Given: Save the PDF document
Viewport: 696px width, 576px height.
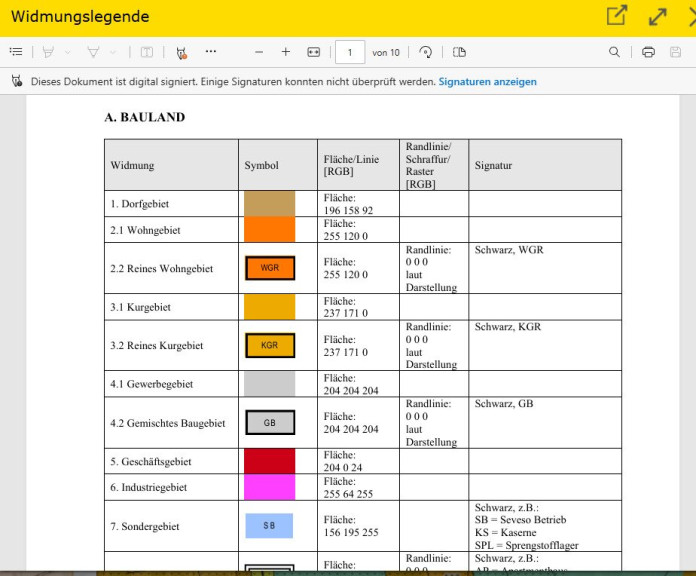Looking at the screenshot, I should click(x=675, y=52).
